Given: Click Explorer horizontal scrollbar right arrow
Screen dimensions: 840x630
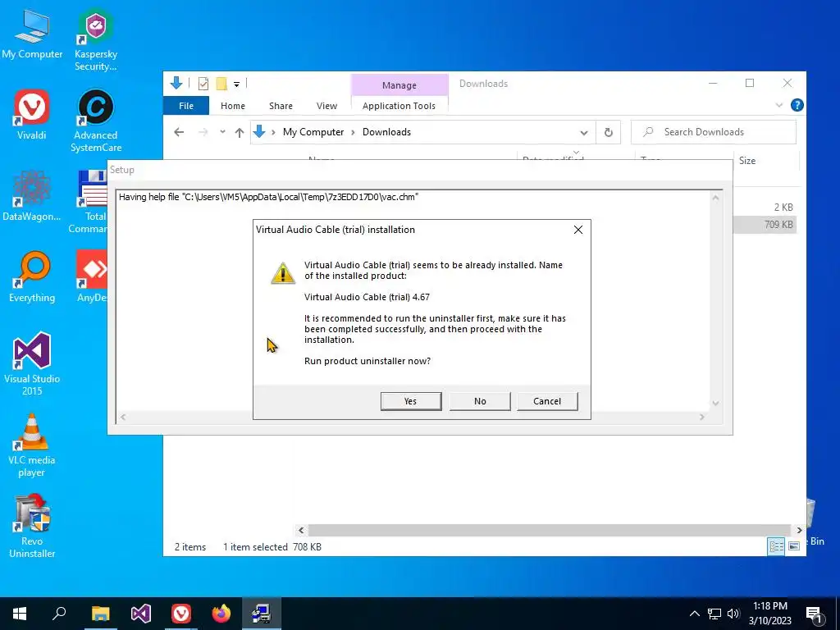Looking at the screenshot, I should [799, 530].
